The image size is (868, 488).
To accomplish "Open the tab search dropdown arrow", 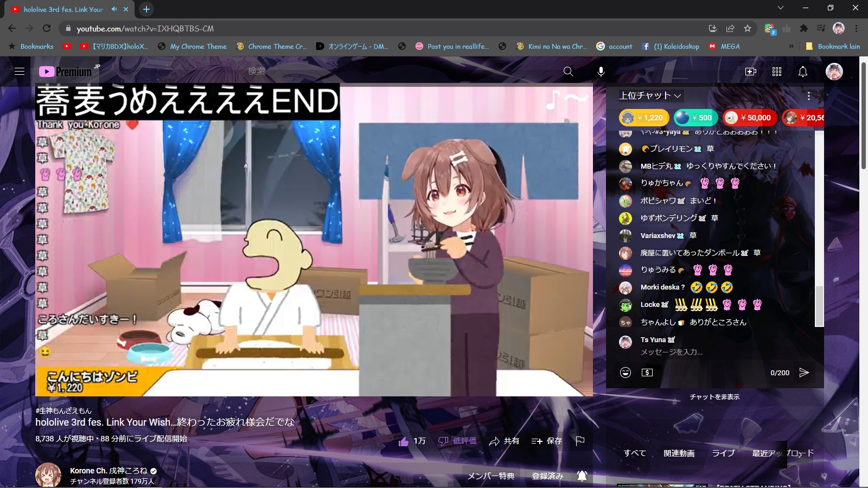I will 780,8.
